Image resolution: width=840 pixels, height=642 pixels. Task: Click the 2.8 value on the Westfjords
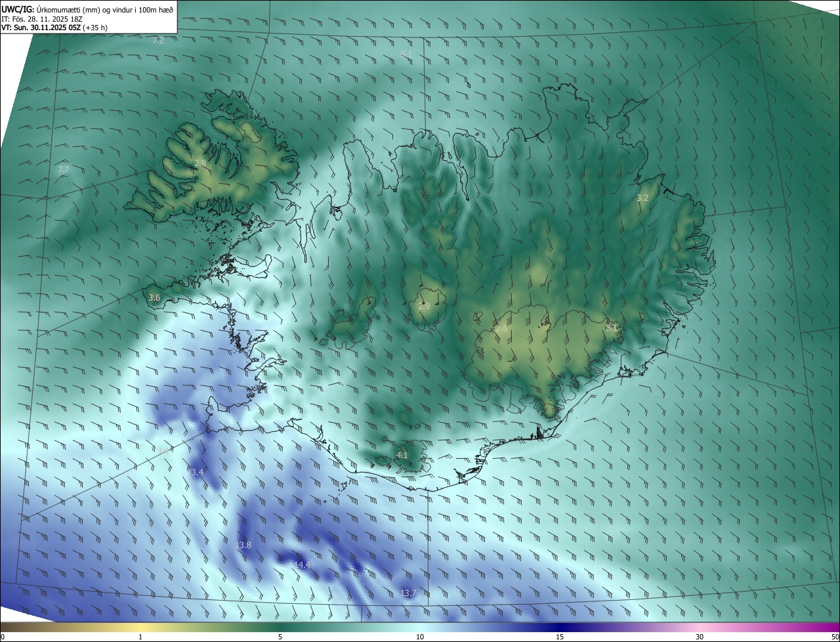point(200,163)
